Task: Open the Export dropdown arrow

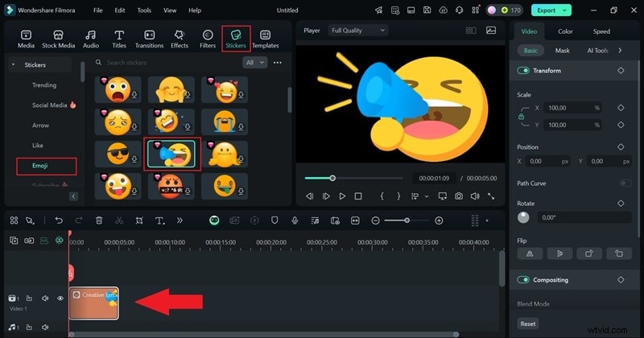Action: click(565, 10)
